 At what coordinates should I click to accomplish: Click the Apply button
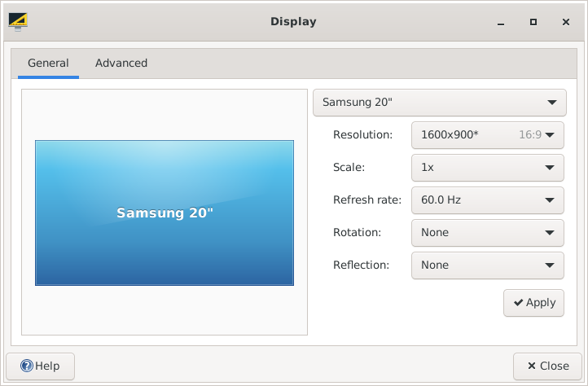click(x=533, y=303)
